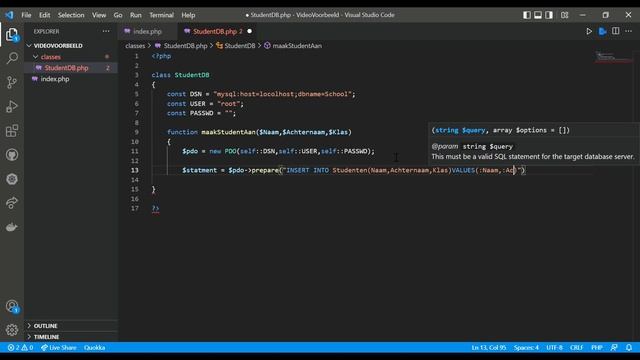
Task: Open the Explorer view in activity bar
Action: 12,35
